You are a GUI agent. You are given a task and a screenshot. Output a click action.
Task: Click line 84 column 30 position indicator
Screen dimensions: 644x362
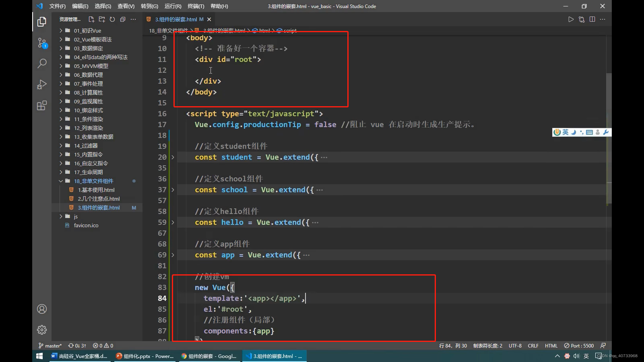[453, 346]
